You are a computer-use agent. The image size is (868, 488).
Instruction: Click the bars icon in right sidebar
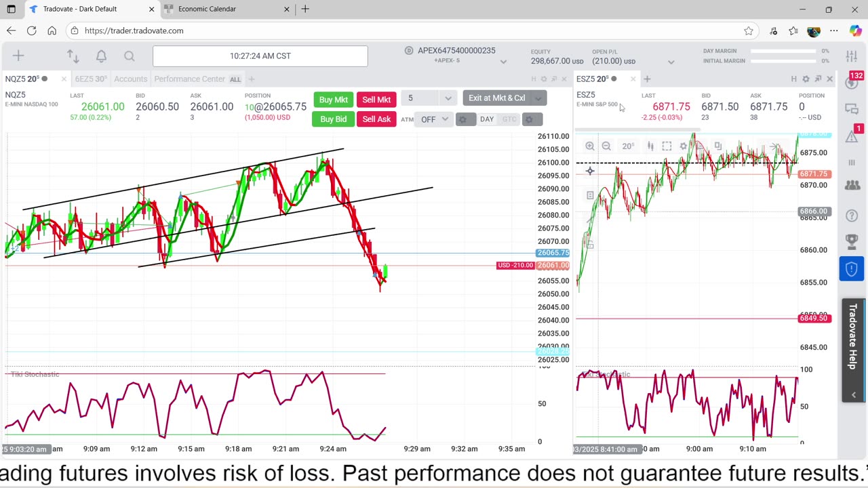pos(852,163)
